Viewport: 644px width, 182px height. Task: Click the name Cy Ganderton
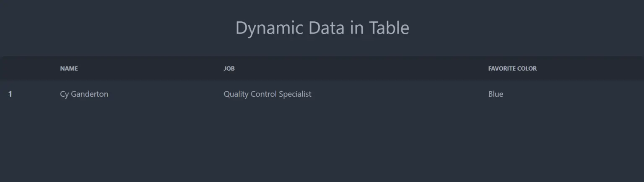pos(84,94)
